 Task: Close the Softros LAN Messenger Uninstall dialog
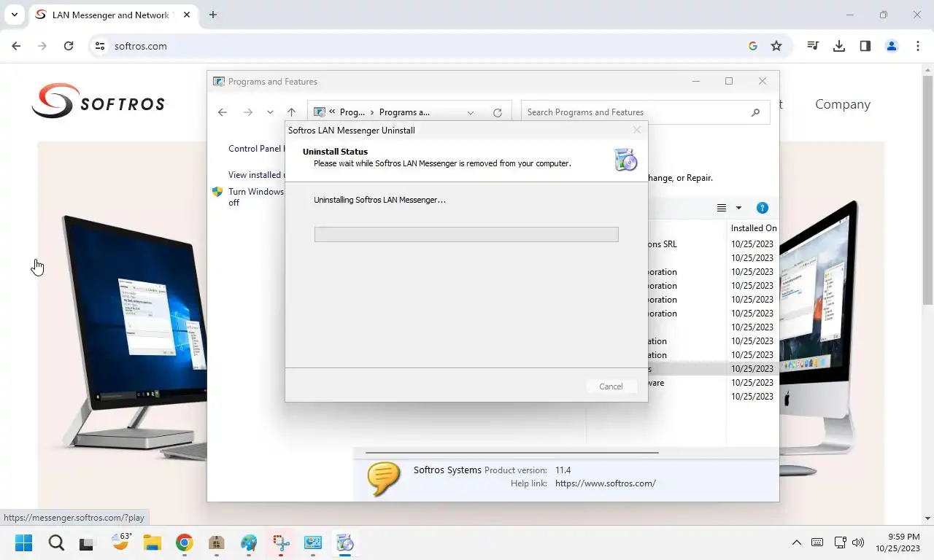[x=637, y=130]
